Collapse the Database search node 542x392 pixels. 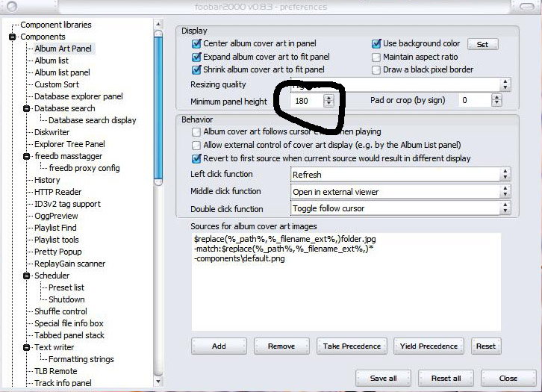pos(26,108)
